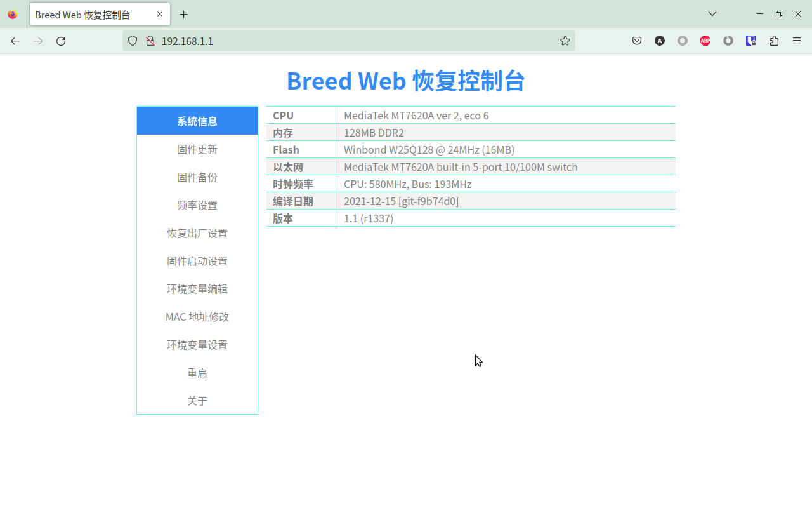812x508 pixels.
Task: Close the Breed Web tab
Action: click(x=160, y=14)
